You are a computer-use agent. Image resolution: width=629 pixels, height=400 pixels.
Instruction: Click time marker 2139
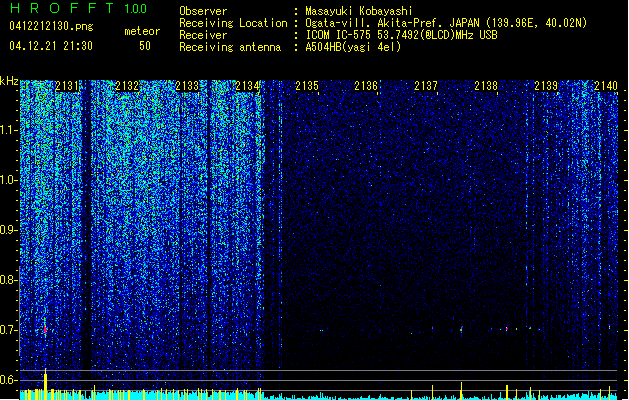click(x=546, y=86)
